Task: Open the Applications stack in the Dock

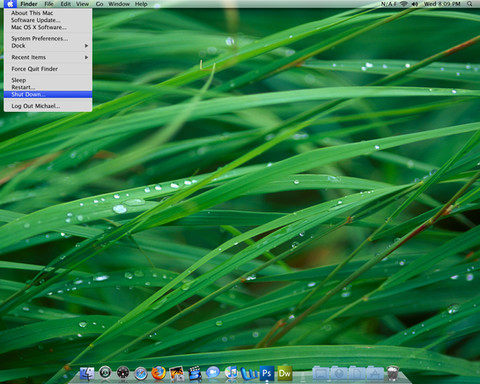Action: 375,373
